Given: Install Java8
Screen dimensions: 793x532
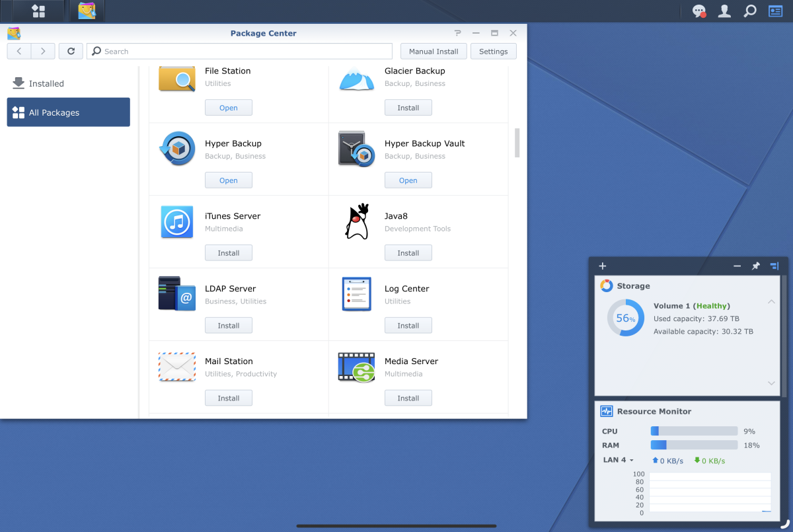Looking at the screenshot, I should [408, 253].
